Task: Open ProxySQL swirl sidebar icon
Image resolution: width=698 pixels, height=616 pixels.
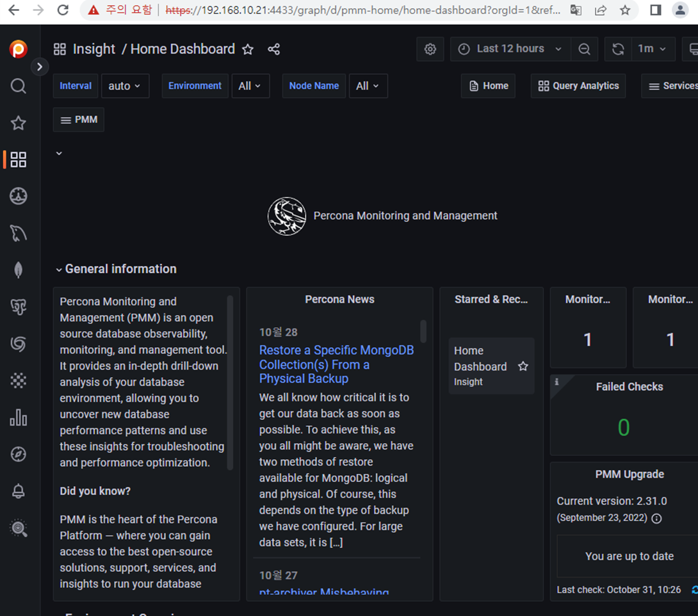Action: coord(19,344)
